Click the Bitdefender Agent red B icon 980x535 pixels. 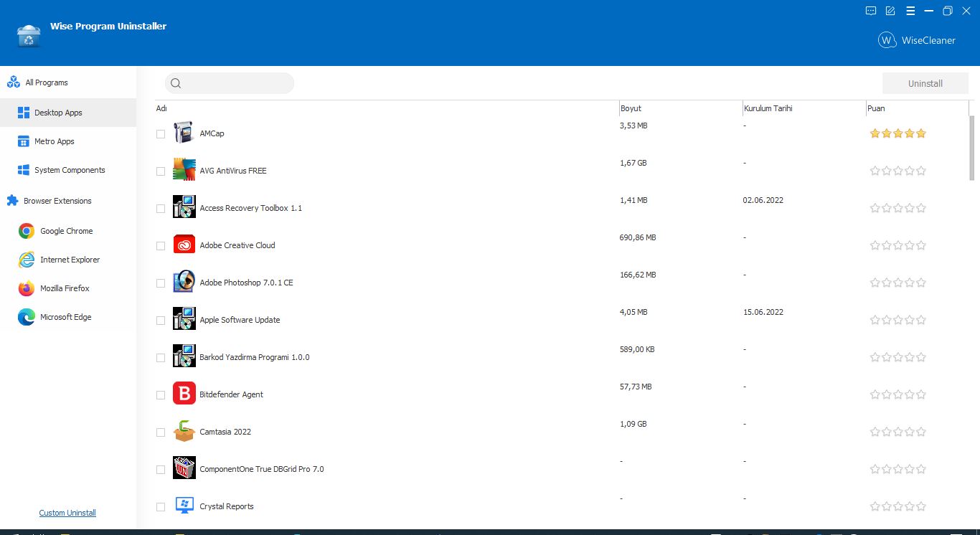click(184, 394)
